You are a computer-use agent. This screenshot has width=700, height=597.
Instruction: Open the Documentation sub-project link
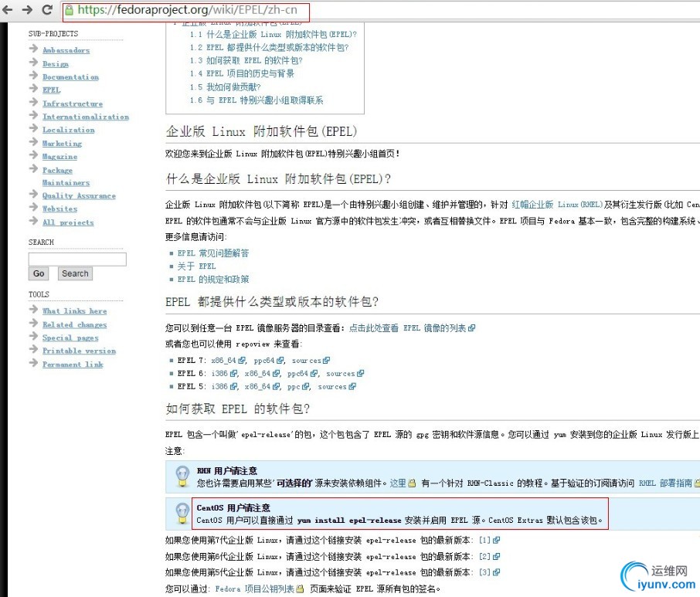(x=70, y=76)
